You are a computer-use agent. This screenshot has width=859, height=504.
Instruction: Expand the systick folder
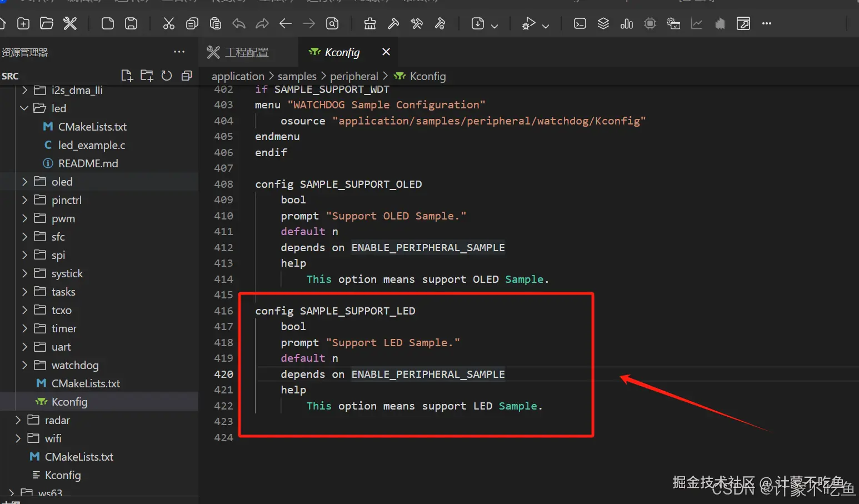24,273
